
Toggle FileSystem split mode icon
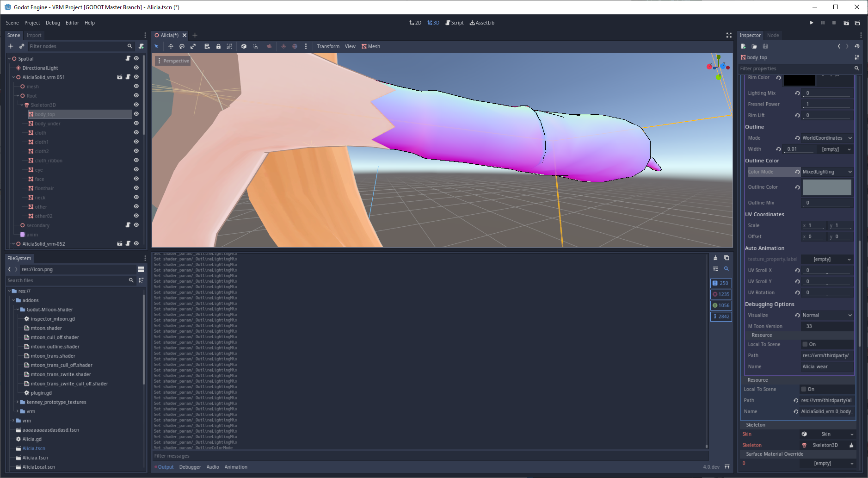[x=141, y=269]
